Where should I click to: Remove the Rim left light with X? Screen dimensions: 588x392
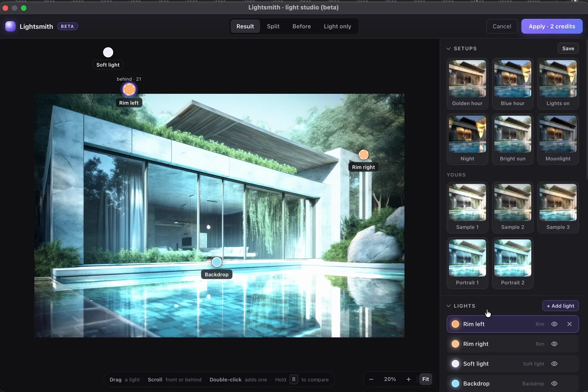point(570,324)
